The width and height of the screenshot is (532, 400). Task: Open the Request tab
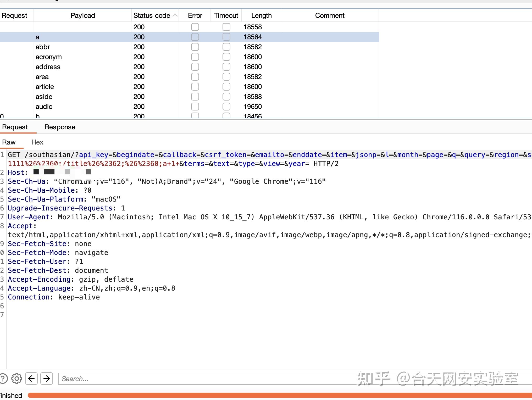click(15, 127)
